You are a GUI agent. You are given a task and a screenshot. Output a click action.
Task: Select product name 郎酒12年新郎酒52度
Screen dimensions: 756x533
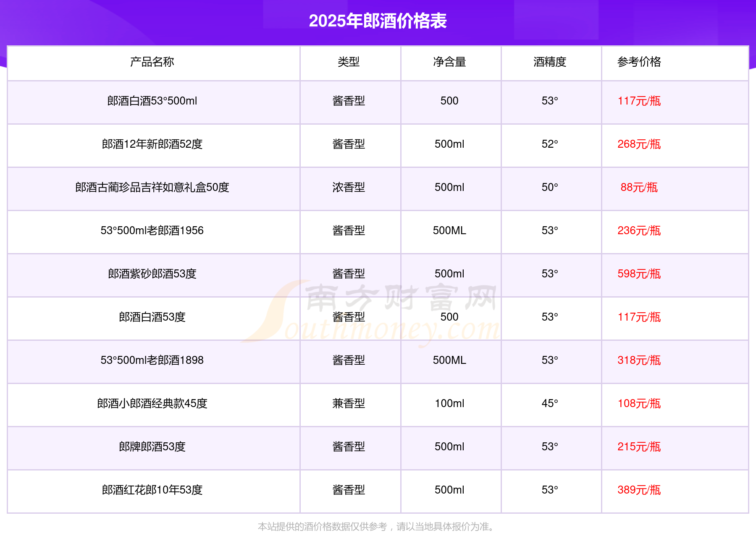pos(152,144)
